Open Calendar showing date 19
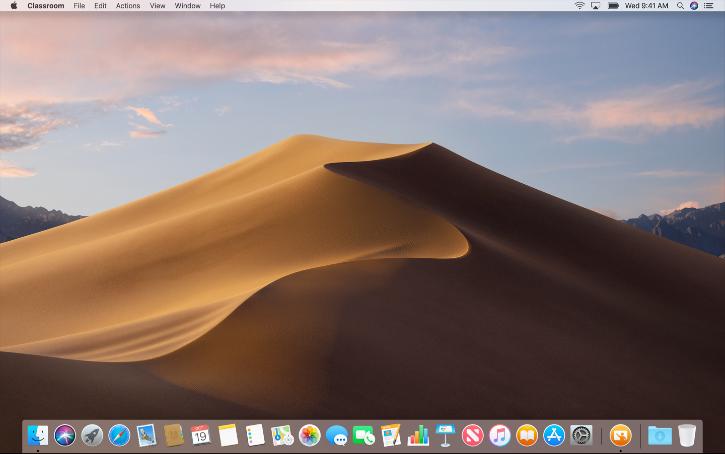Viewport: 725px width, 454px height. click(x=201, y=436)
